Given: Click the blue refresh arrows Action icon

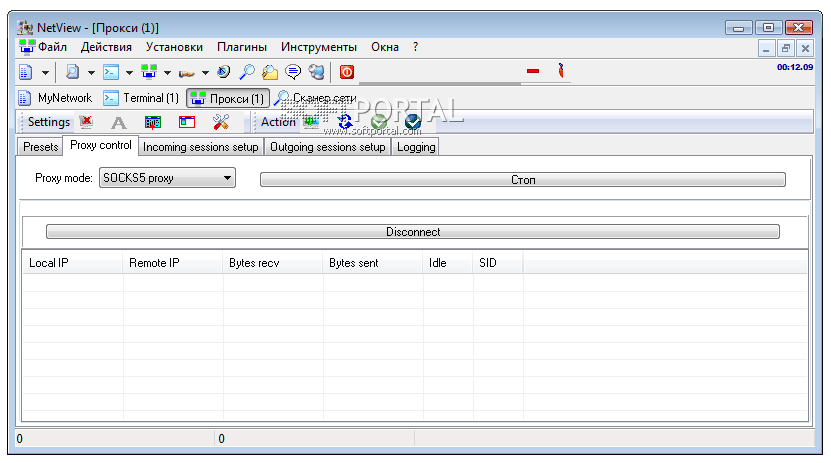Looking at the screenshot, I should pos(345,122).
